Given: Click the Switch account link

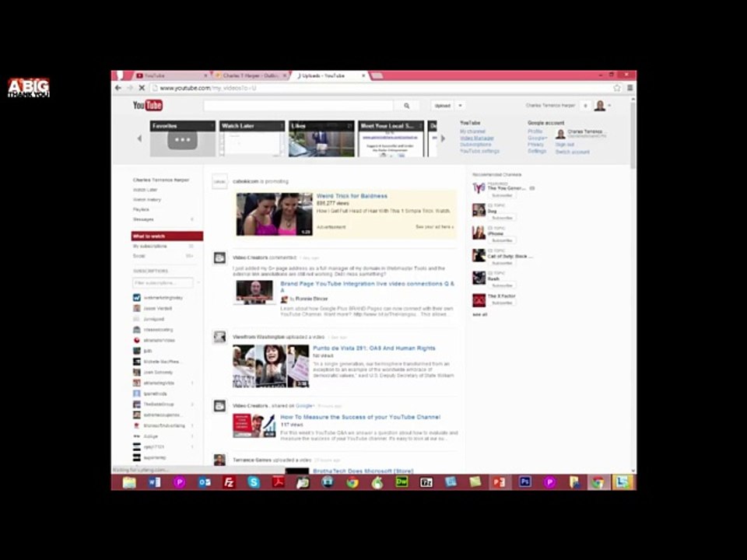Looking at the screenshot, I should [x=573, y=152].
